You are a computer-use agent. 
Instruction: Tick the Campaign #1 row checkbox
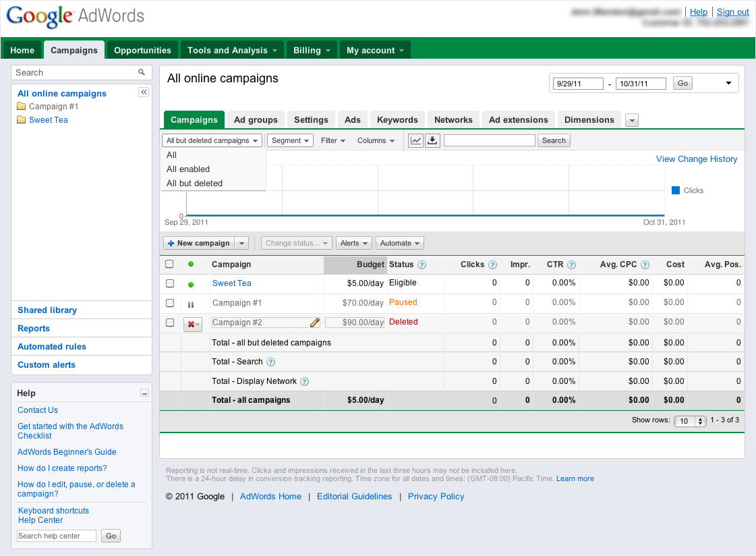pos(170,303)
